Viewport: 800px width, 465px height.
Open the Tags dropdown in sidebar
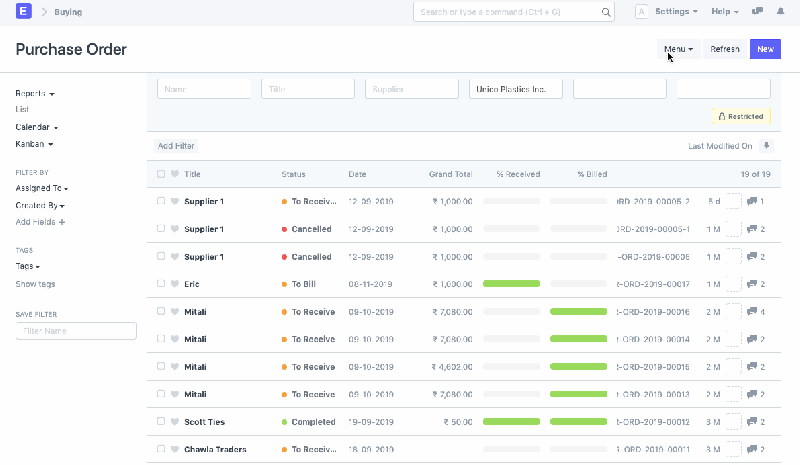click(28, 266)
